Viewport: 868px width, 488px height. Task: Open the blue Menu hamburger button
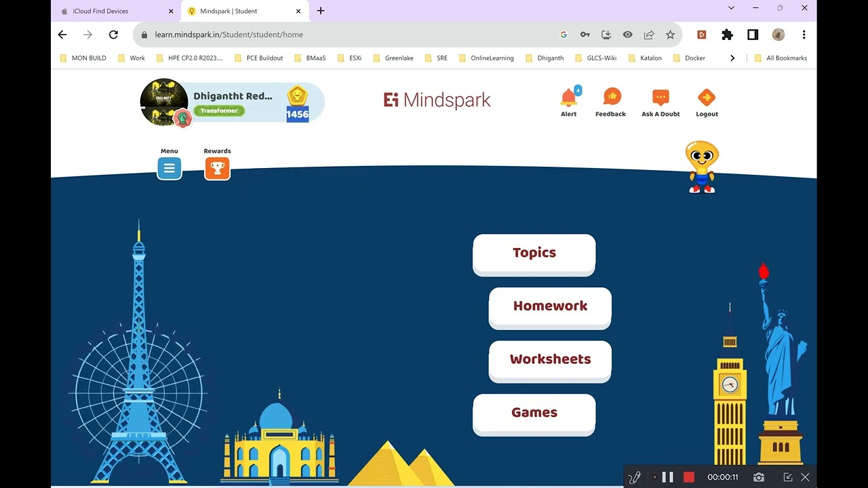point(170,168)
